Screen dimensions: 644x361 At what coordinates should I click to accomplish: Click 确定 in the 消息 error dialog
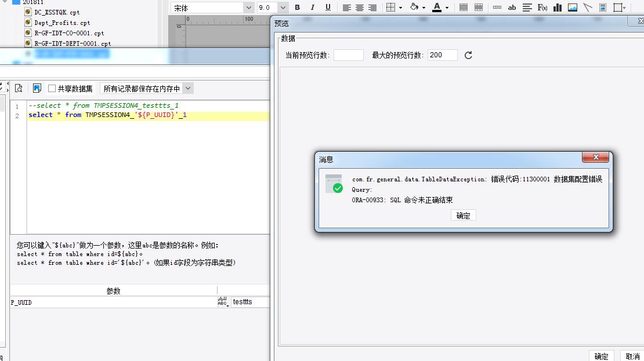[464, 216]
